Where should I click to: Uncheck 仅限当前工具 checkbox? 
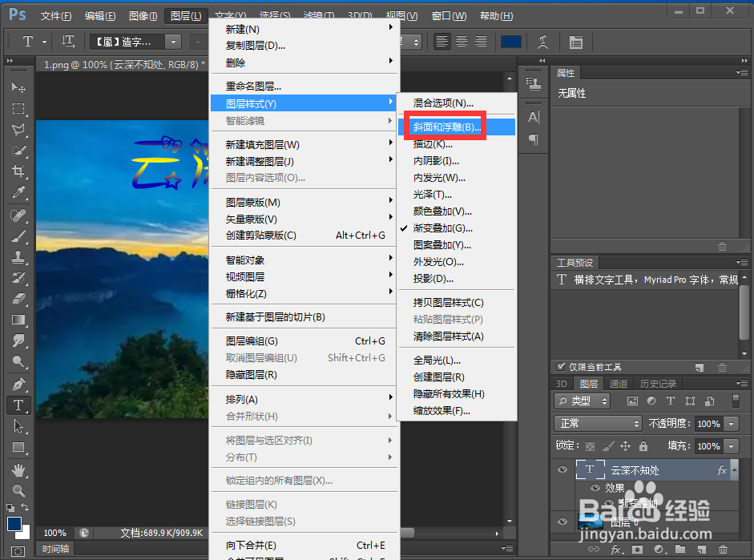pyautogui.click(x=561, y=367)
